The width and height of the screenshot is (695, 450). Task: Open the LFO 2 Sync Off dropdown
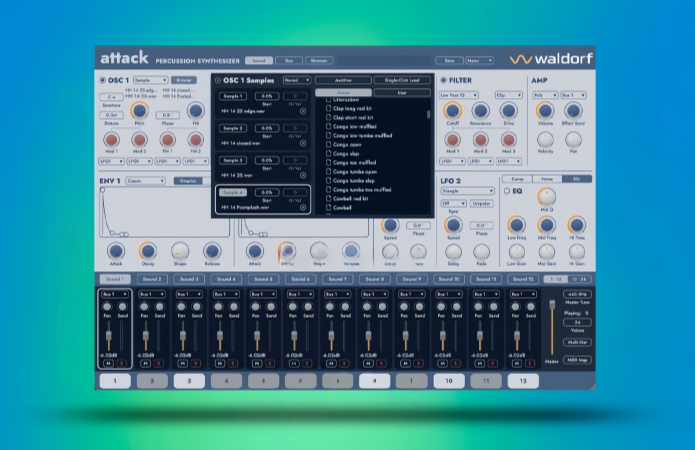point(453,203)
